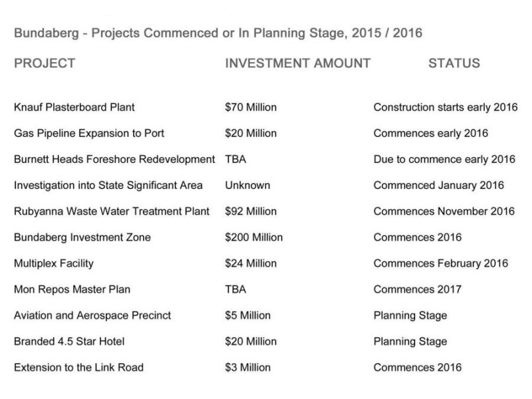Select the PROJECT column header
532x399 pixels.
44,64
